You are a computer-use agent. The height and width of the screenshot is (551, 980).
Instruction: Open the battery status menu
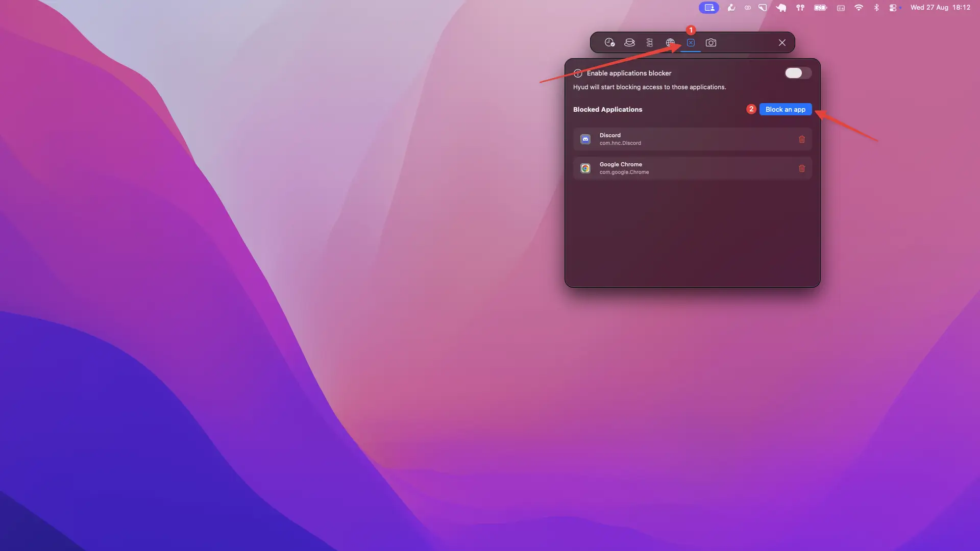click(819, 8)
